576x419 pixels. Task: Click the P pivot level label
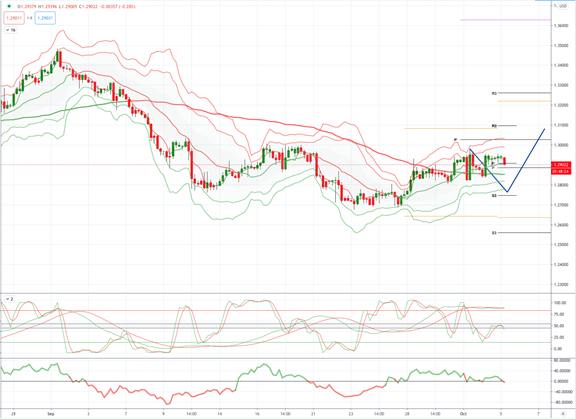pos(455,140)
